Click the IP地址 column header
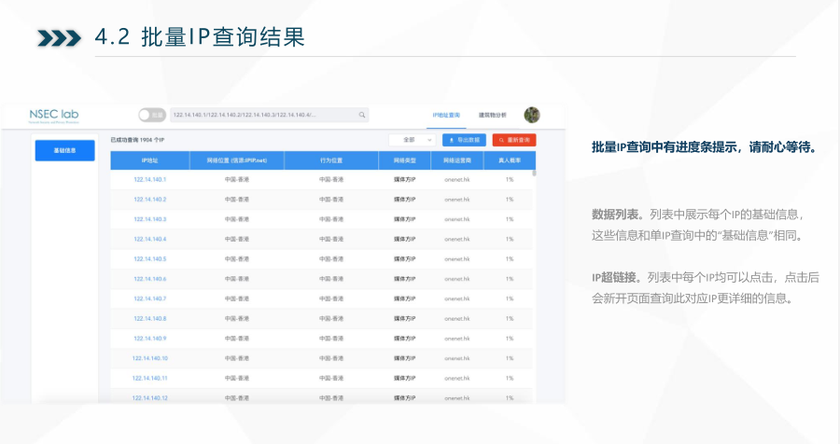The width and height of the screenshot is (840, 444). (150, 160)
